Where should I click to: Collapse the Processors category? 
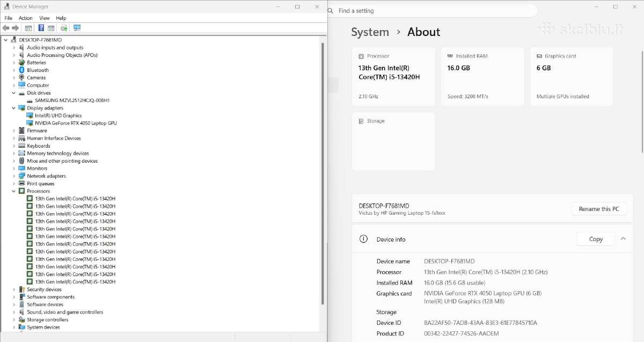[14, 191]
